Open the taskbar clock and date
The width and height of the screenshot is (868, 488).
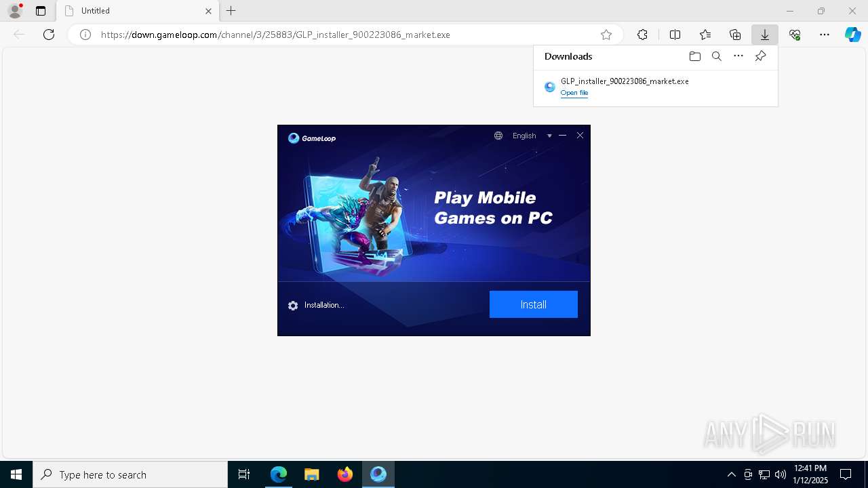[x=810, y=474]
